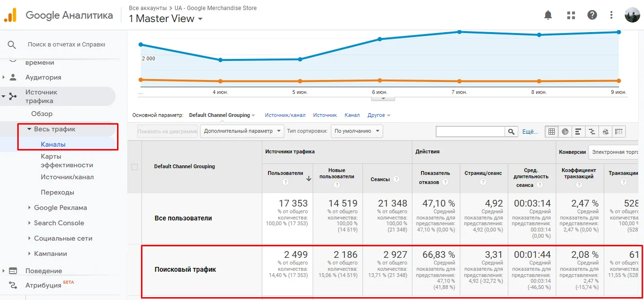Image resolution: width=644 pixels, height=300 pixels.
Task: Switch to performance bar view
Action: click(578, 131)
